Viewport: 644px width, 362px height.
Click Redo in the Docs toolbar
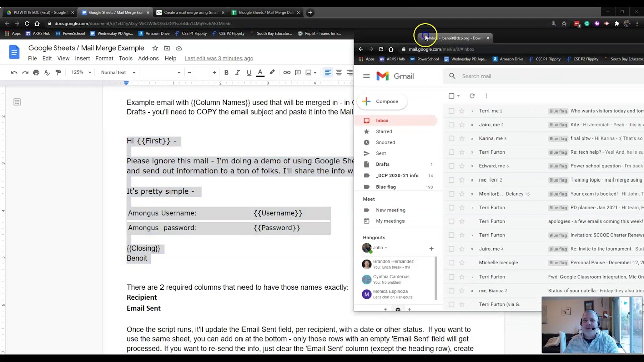pos(25,72)
